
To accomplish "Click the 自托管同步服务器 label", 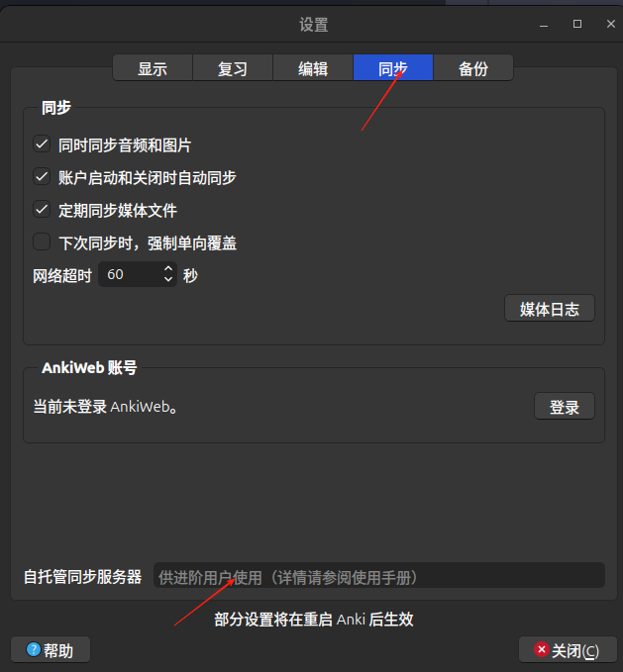I will tap(83, 577).
